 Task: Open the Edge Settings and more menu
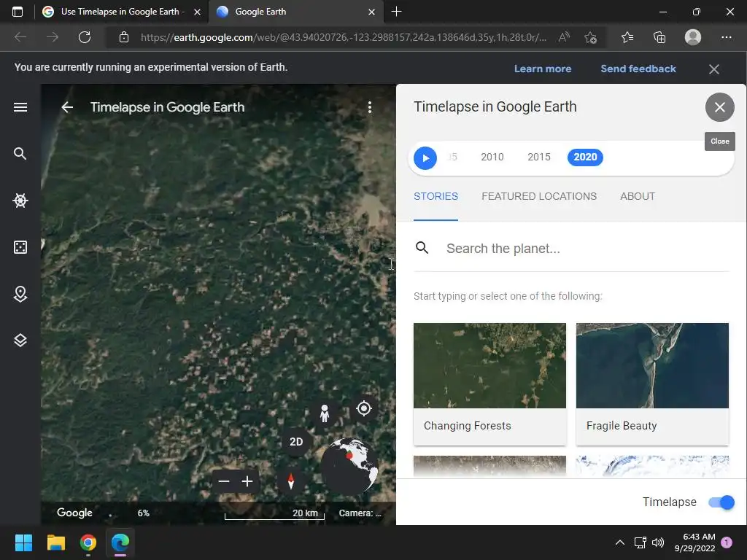(x=726, y=37)
